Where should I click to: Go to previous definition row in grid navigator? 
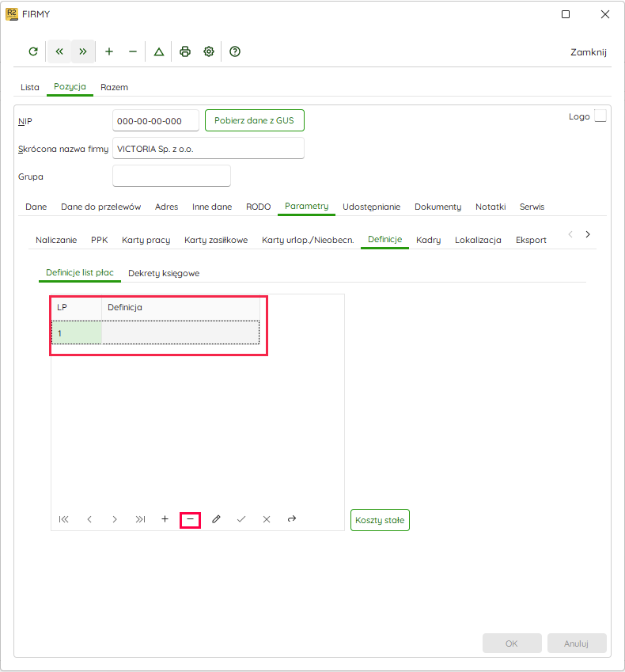[x=89, y=519]
